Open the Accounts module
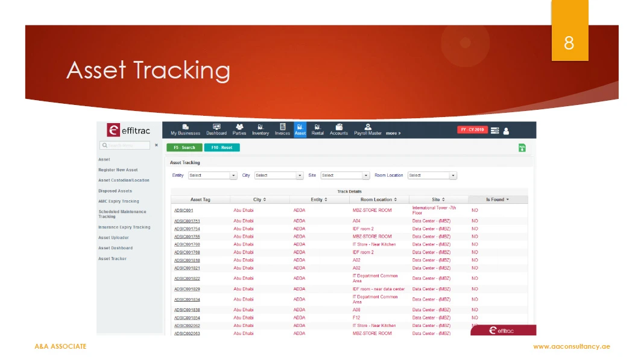Viewport: 644px width, 362px height. [x=339, y=130]
